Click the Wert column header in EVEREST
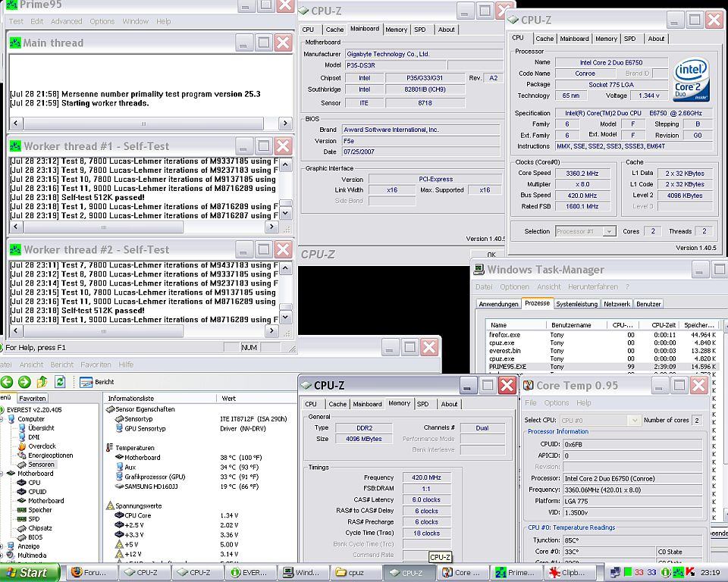 [x=256, y=398]
